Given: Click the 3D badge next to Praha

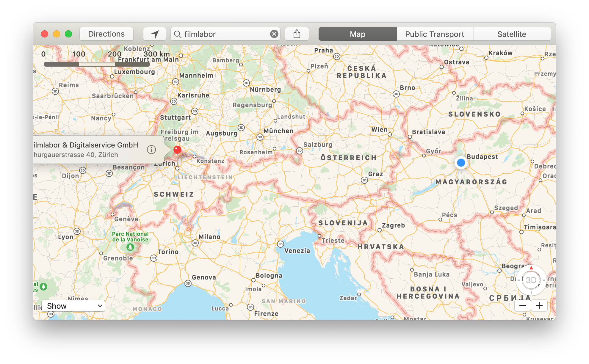Looking at the screenshot, I should click(x=336, y=57).
